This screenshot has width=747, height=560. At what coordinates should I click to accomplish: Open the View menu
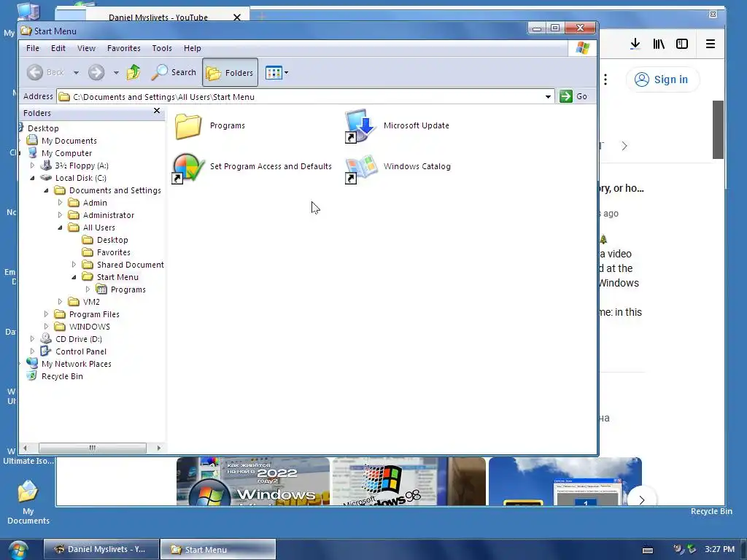pyautogui.click(x=86, y=48)
